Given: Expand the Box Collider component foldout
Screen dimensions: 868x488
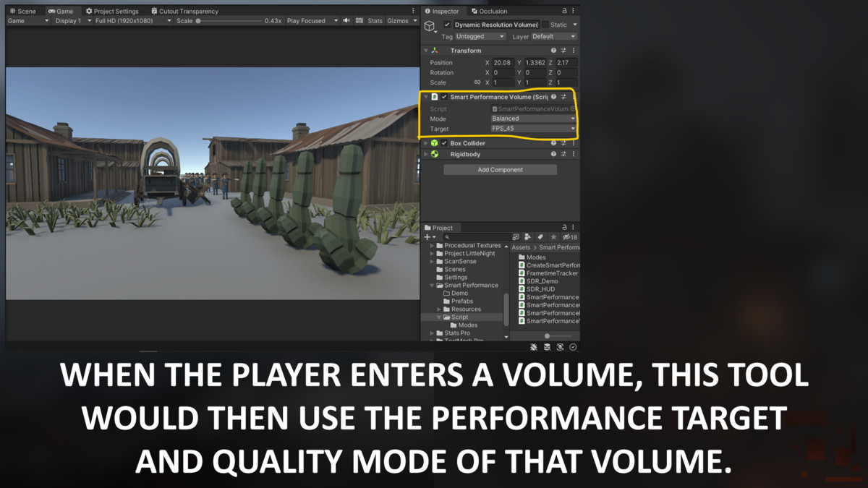Looking at the screenshot, I should (x=426, y=143).
